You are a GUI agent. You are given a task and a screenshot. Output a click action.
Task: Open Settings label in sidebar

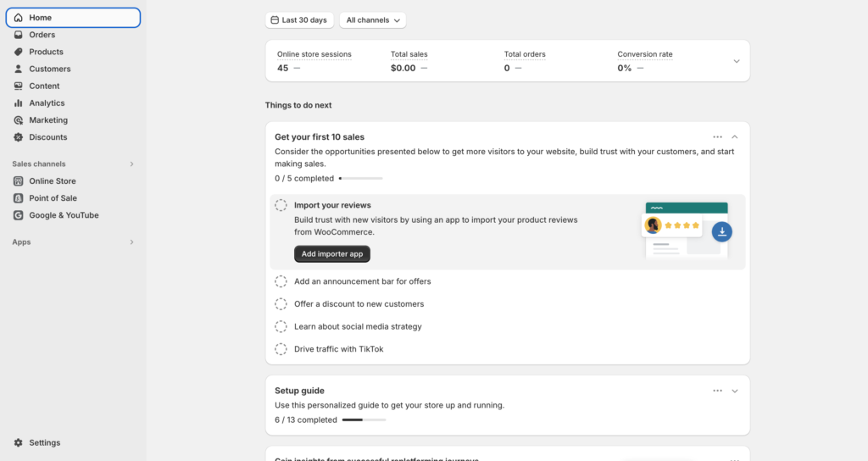click(45, 442)
